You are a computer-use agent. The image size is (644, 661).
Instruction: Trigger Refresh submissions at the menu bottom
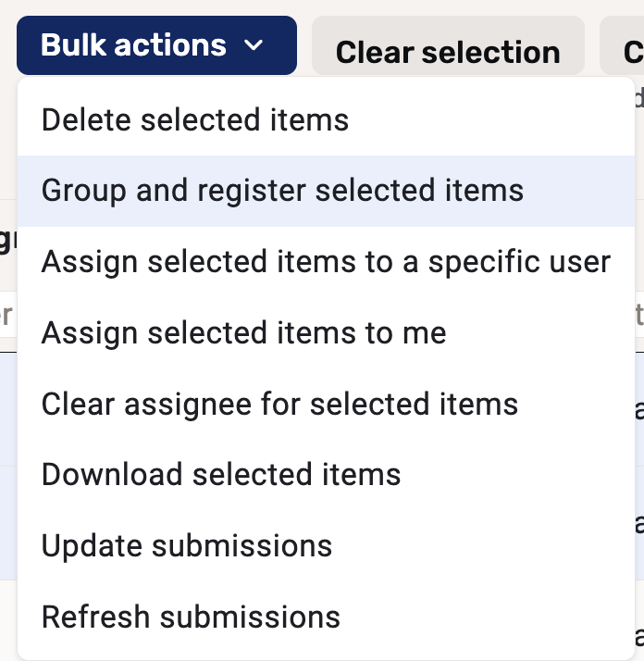click(191, 617)
